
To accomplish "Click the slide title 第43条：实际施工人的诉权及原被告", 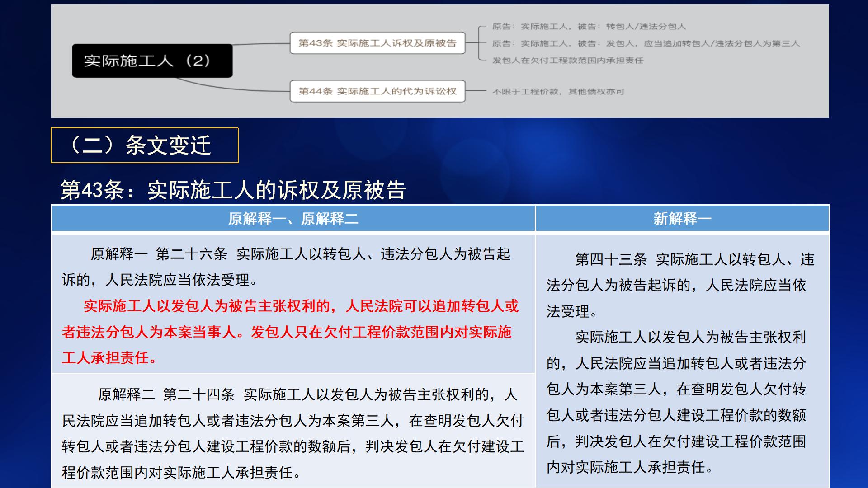I will tap(235, 190).
